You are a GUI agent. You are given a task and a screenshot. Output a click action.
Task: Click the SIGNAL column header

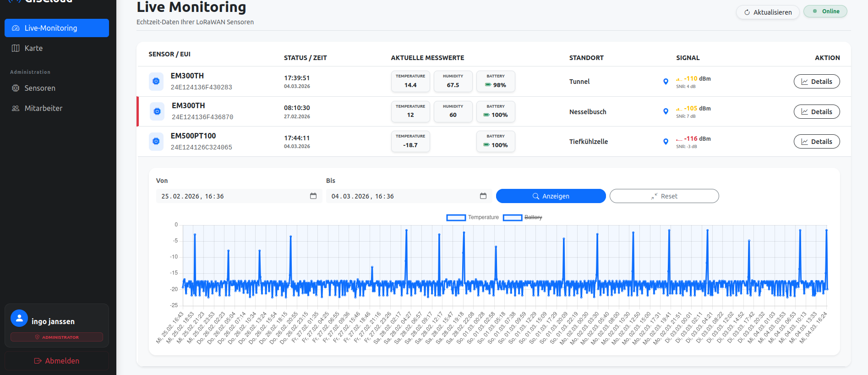tap(688, 58)
